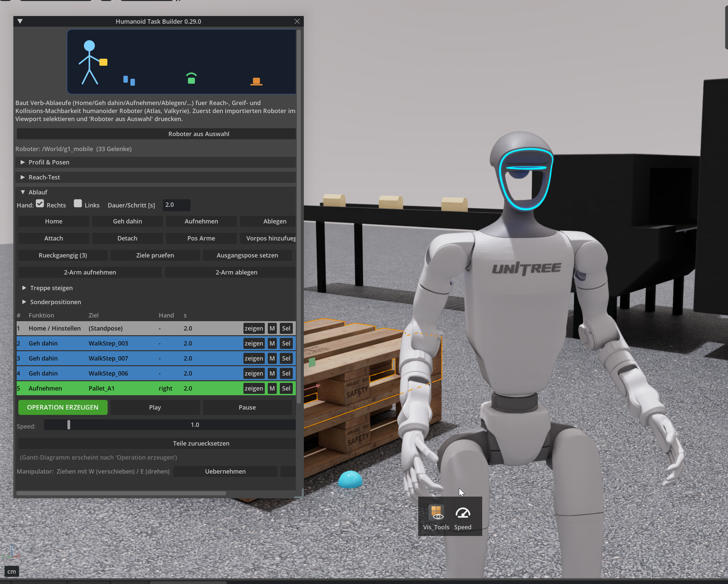Click the blue footsteps icon in diagram

pyautogui.click(x=129, y=80)
